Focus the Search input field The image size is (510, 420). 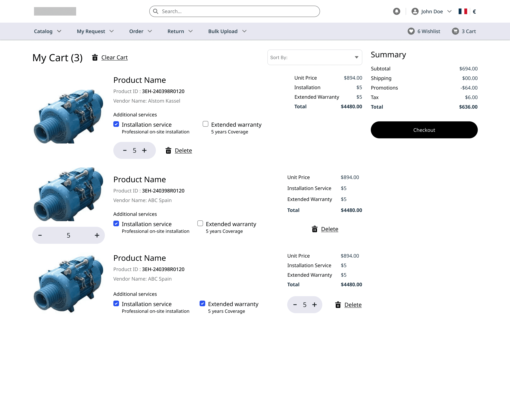click(234, 11)
